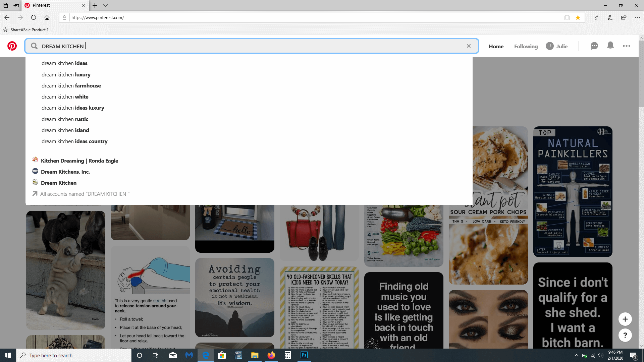Viewport: 644px width, 362px height.
Task: Click the search magnifier icon
Action: (x=34, y=46)
